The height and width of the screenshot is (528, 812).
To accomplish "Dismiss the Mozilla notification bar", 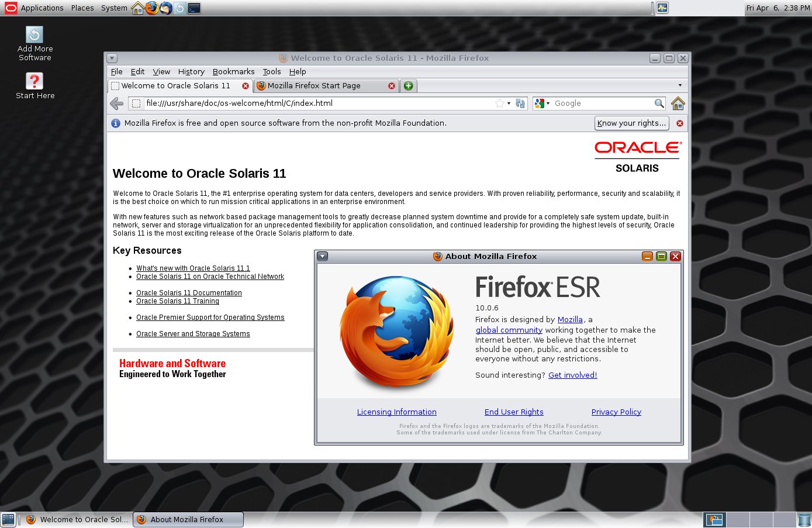I will [680, 123].
